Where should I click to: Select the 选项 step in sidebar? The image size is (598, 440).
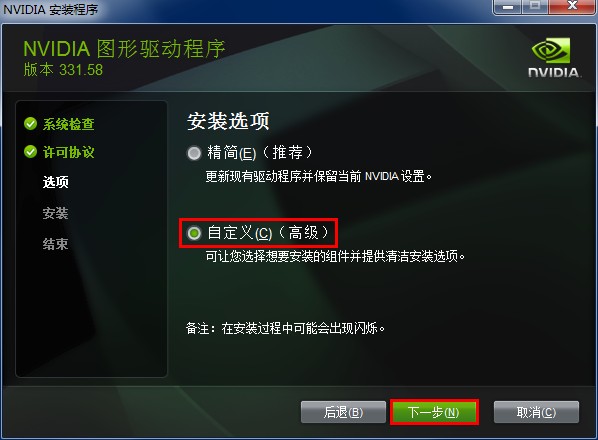pos(56,182)
